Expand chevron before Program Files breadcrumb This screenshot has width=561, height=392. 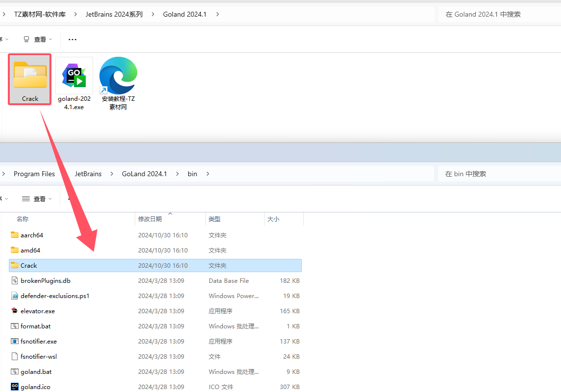point(3,174)
